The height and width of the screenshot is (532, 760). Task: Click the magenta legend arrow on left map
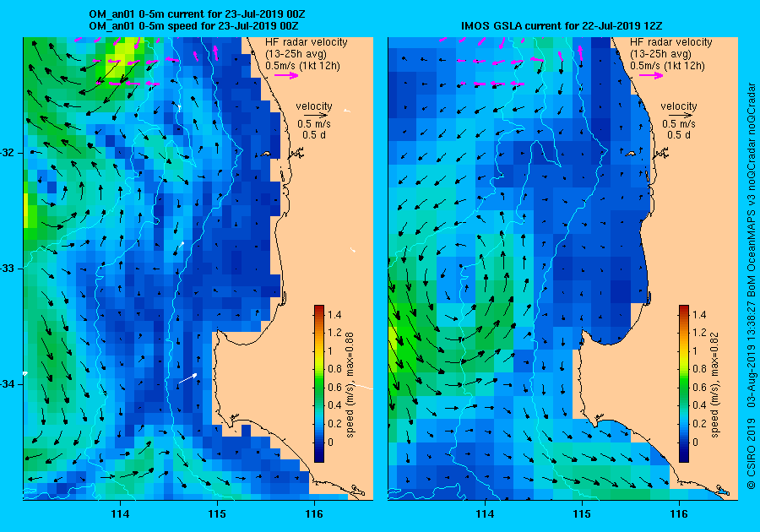(x=286, y=75)
